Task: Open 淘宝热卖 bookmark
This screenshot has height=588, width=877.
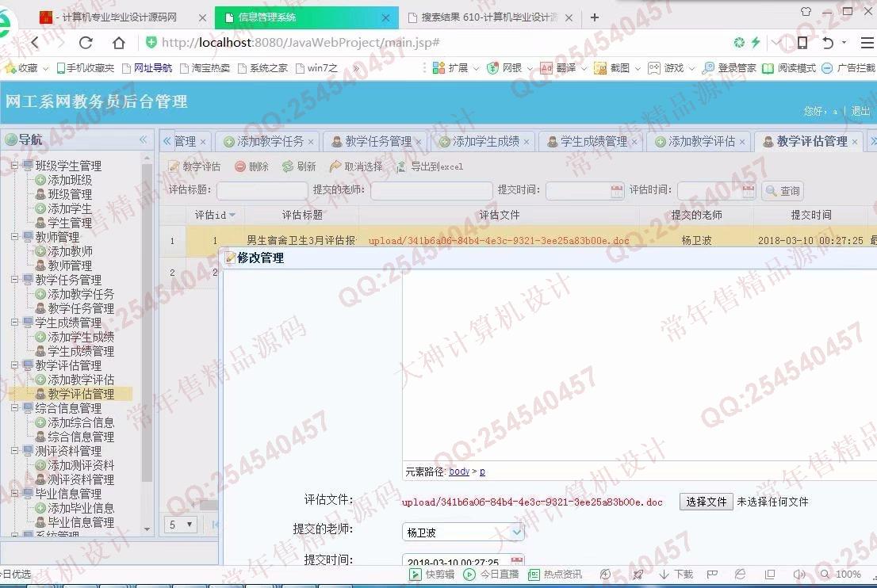Action: [x=205, y=68]
